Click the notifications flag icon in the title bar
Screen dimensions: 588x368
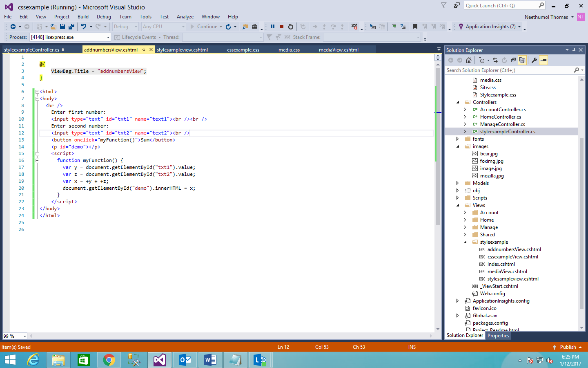coord(444,5)
